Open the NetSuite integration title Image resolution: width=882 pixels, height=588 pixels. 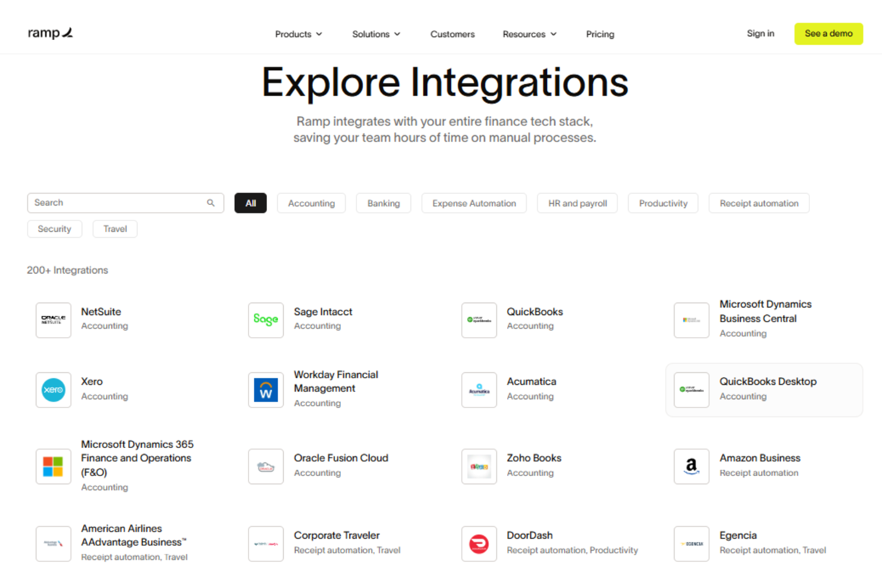pos(101,312)
